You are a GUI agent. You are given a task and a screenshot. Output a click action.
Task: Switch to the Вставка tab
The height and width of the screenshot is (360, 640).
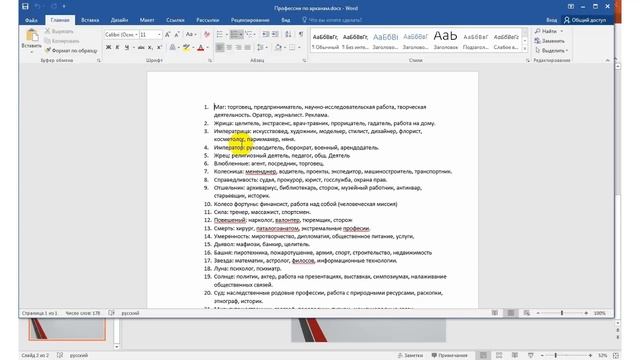(x=90, y=20)
